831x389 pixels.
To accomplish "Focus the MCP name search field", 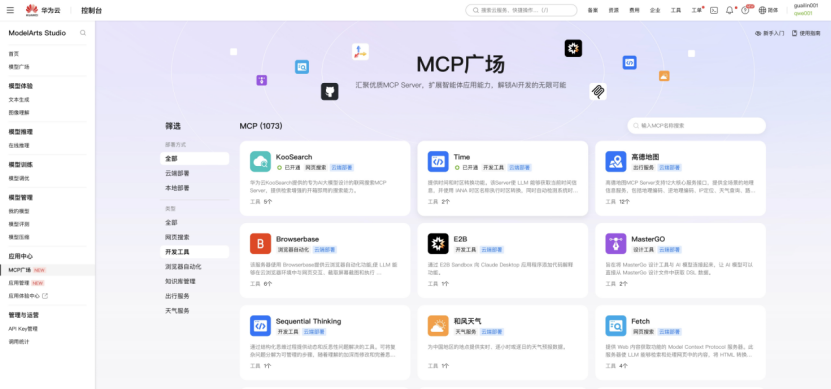I will coord(696,126).
